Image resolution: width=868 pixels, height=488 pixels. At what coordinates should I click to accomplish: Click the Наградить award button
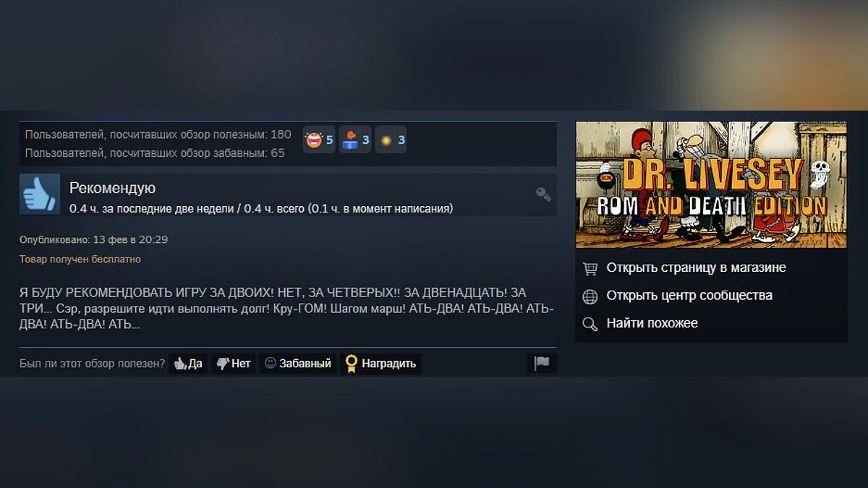click(380, 364)
